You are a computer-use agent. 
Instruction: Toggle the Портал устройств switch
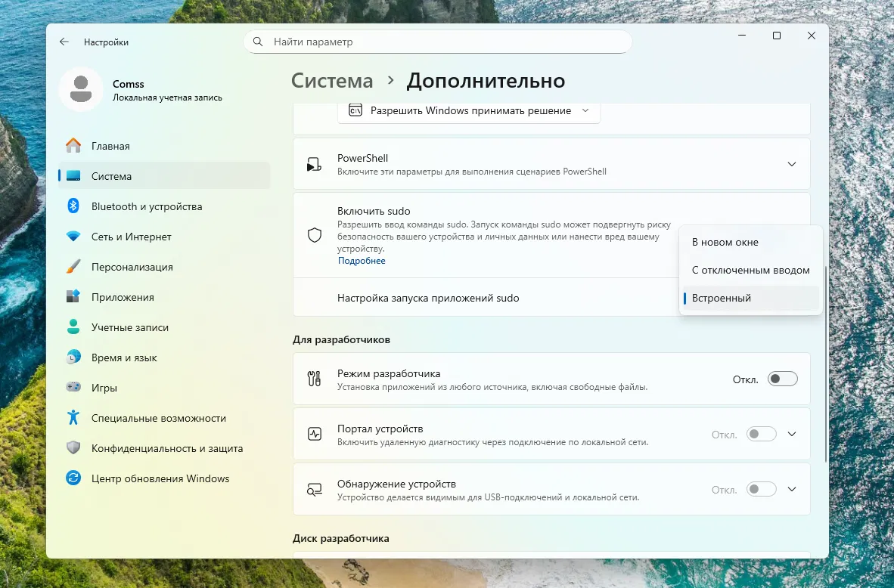pyautogui.click(x=761, y=434)
